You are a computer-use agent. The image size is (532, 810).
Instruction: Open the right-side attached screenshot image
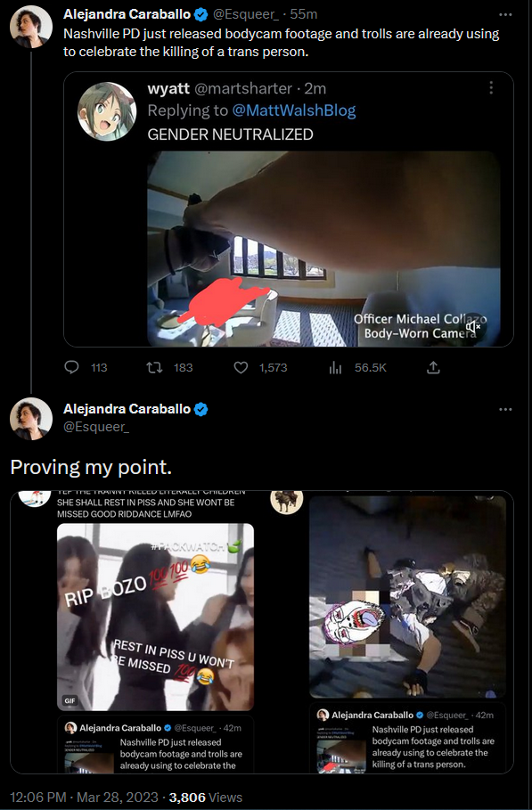coord(407,597)
